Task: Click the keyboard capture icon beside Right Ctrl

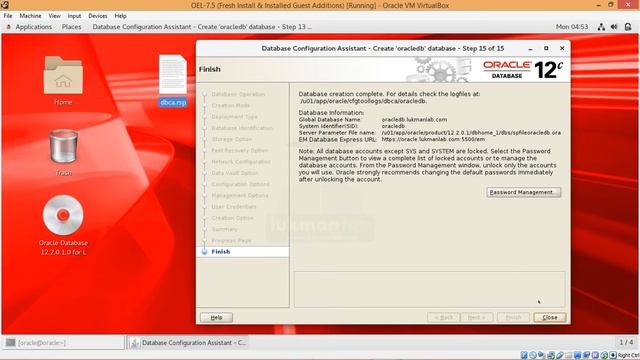Action: pyautogui.click(x=613, y=355)
